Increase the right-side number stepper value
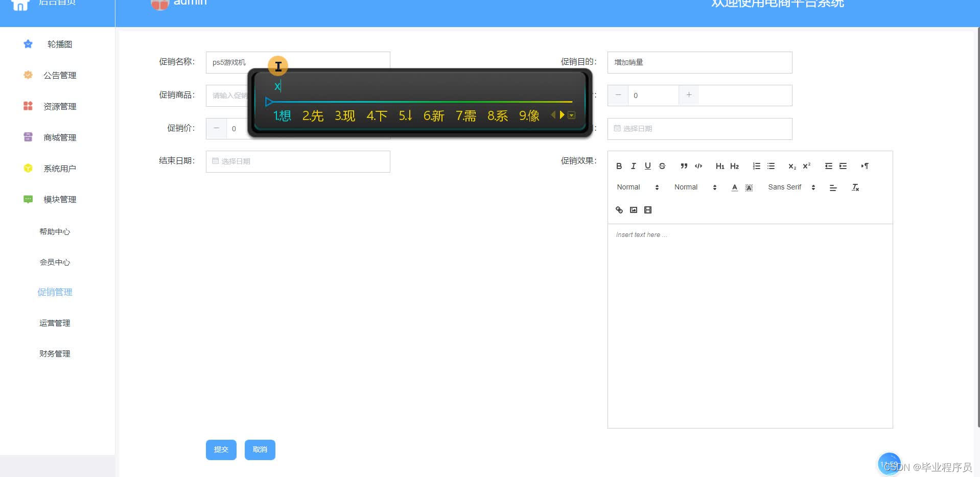Image resolution: width=980 pixels, height=477 pixels. (x=689, y=95)
